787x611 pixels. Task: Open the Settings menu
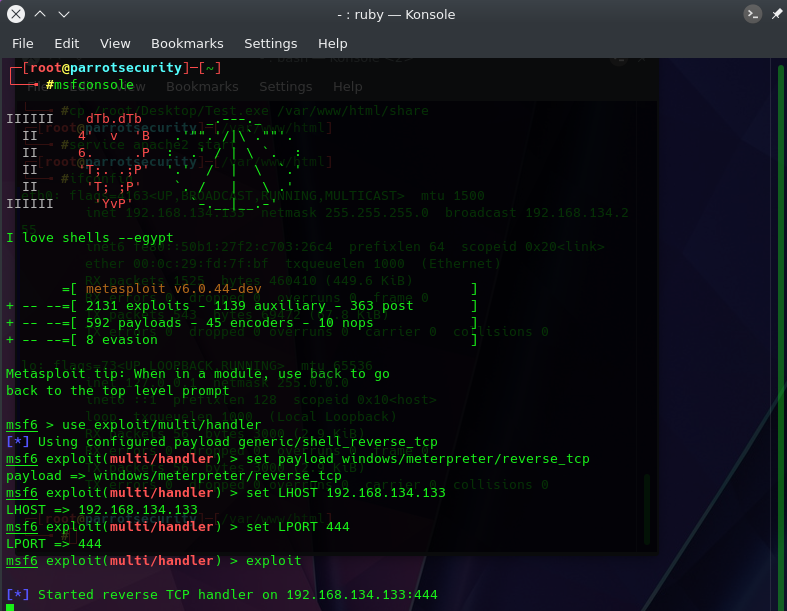pyautogui.click(x=271, y=44)
